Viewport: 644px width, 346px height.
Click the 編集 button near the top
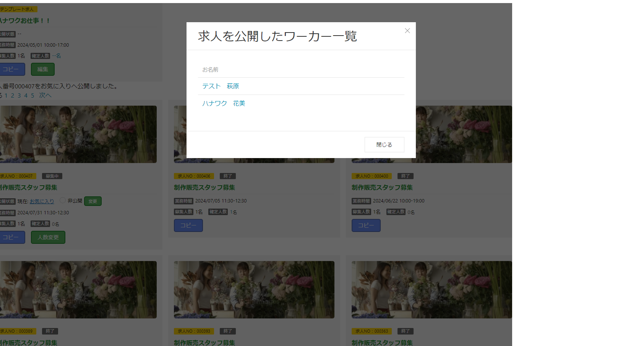click(x=42, y=69)
